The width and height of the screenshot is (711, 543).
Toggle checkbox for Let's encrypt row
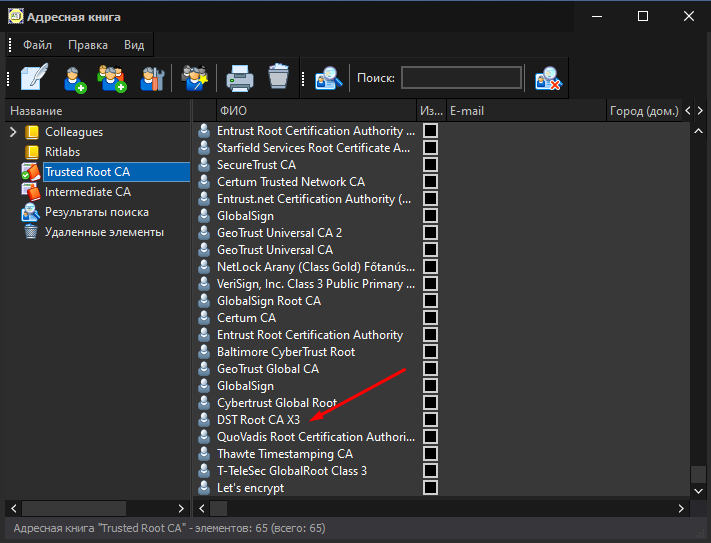pos(430,488)
